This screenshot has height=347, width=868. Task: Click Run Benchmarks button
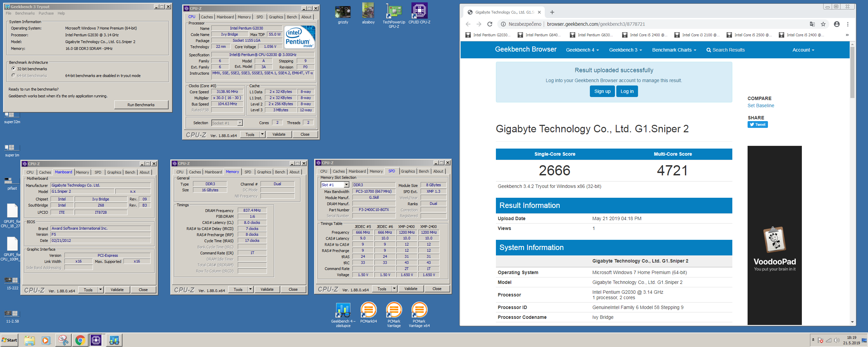(x=141, y=105)
